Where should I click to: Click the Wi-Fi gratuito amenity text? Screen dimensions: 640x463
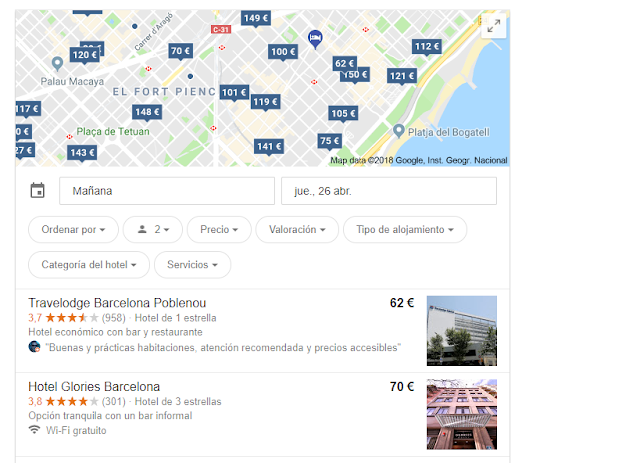coord(76,431)
